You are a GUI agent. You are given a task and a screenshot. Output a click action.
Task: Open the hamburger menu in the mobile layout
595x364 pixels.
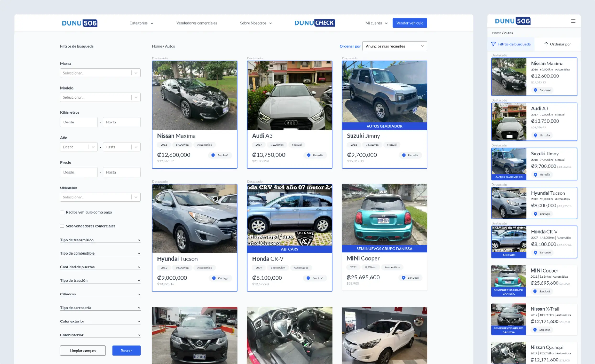tap(573, 21)
